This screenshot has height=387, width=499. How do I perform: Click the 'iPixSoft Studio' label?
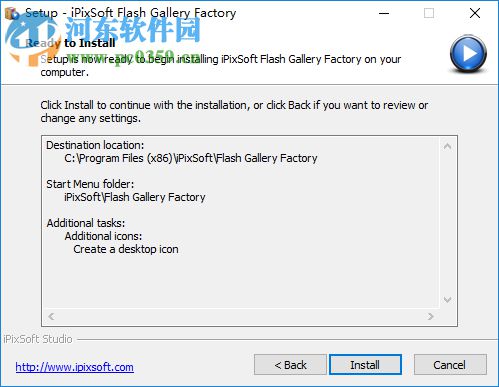click(x=38, y=339)
